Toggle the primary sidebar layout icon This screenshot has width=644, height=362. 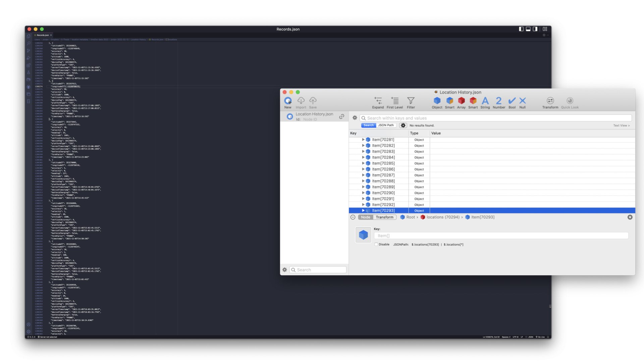pyautogui.click(x=521, y=29)
